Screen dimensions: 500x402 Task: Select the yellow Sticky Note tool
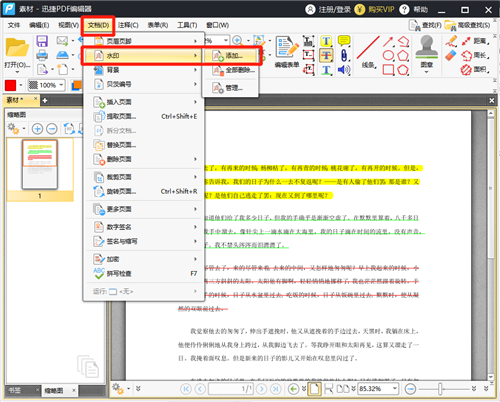click(x=344, y=41)
